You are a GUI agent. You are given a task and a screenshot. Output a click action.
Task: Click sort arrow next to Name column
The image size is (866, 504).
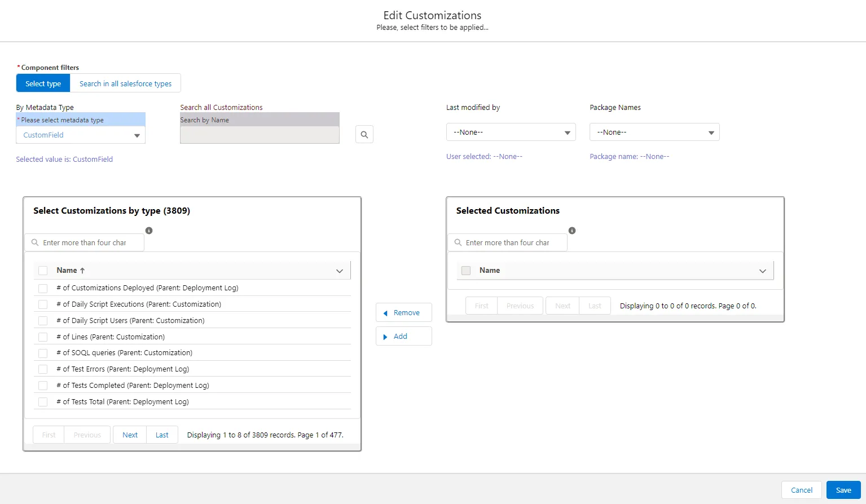[x=82, y=271]
